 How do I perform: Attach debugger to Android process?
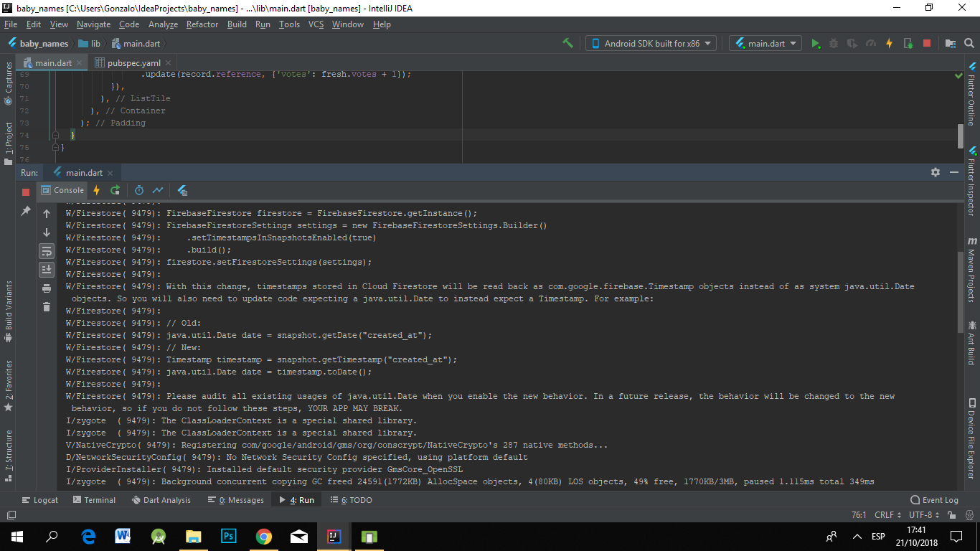[907, 43]
